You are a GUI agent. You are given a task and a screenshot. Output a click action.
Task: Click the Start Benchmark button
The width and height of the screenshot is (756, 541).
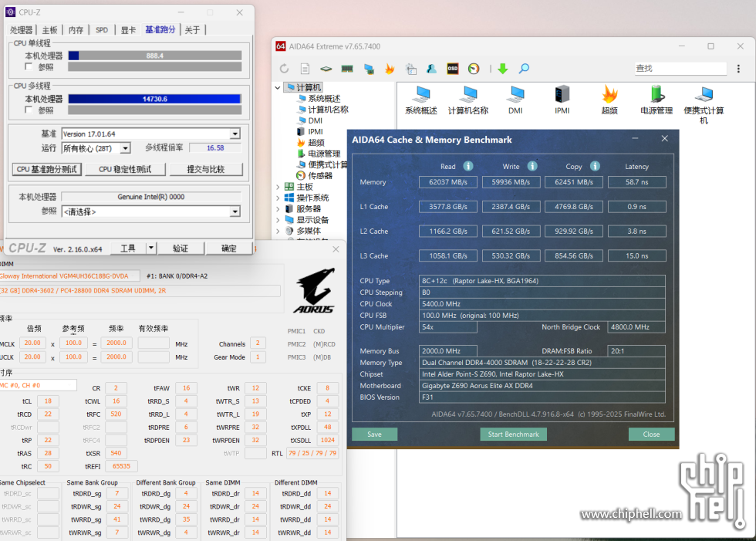click(x=513, y=434)
